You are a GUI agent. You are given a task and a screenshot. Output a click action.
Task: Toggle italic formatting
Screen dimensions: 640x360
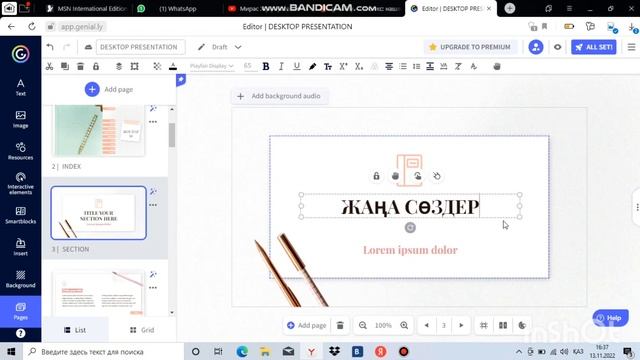pyautogui.click(x=281, y=66)
